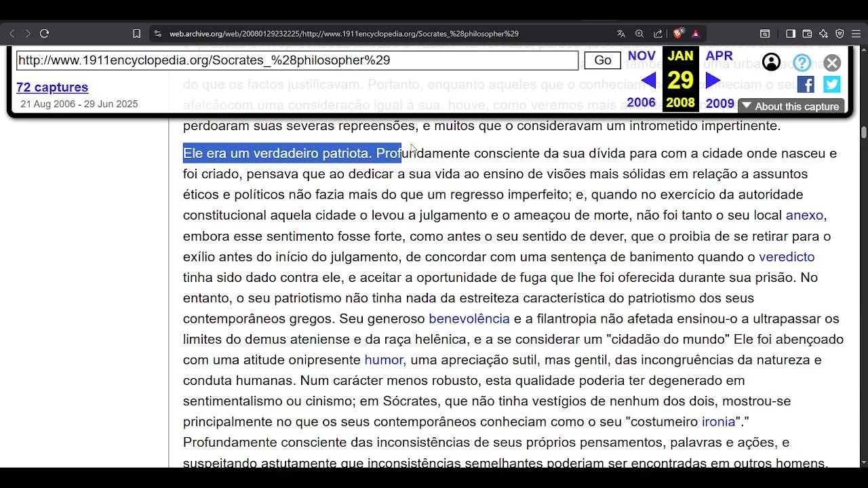Open Brave Rewards triangle icon
Screen dimensions: 868x488
click(695, 33)
